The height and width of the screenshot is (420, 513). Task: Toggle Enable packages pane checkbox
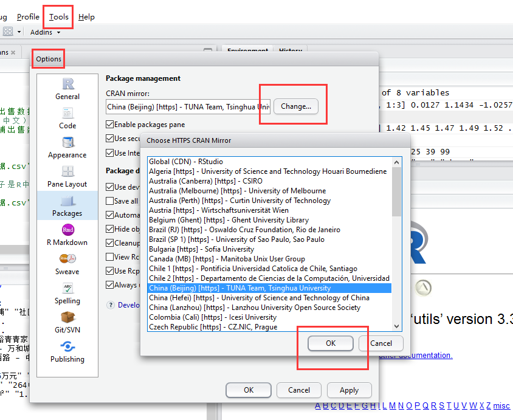[109, 125]
